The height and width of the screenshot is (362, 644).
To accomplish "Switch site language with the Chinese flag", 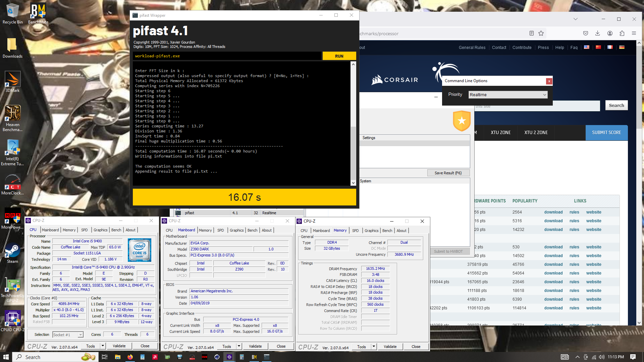I will [x=598, y=47].
